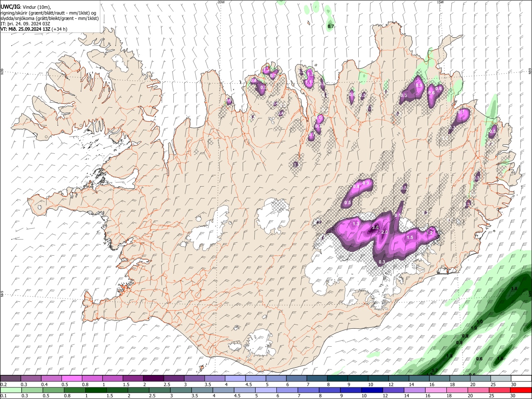Click the snow legend swatch for 0.2 to 0.3
The height and width of the screenshot is (399, 532).
(11, 378)
